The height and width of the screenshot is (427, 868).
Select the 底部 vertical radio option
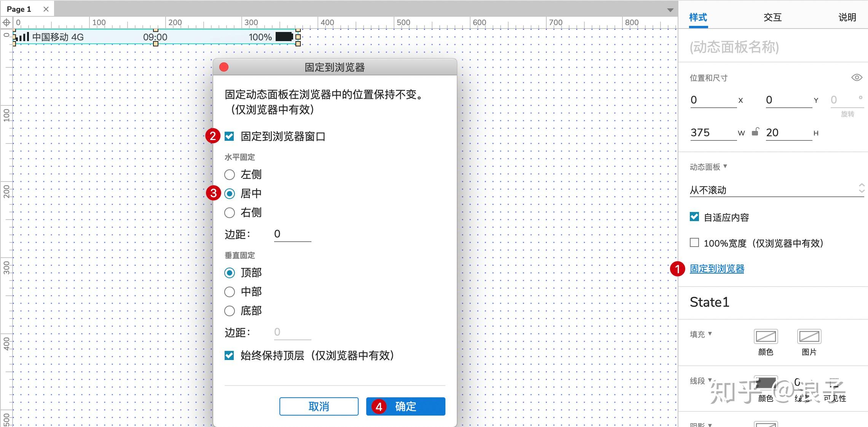click(230, 311)
